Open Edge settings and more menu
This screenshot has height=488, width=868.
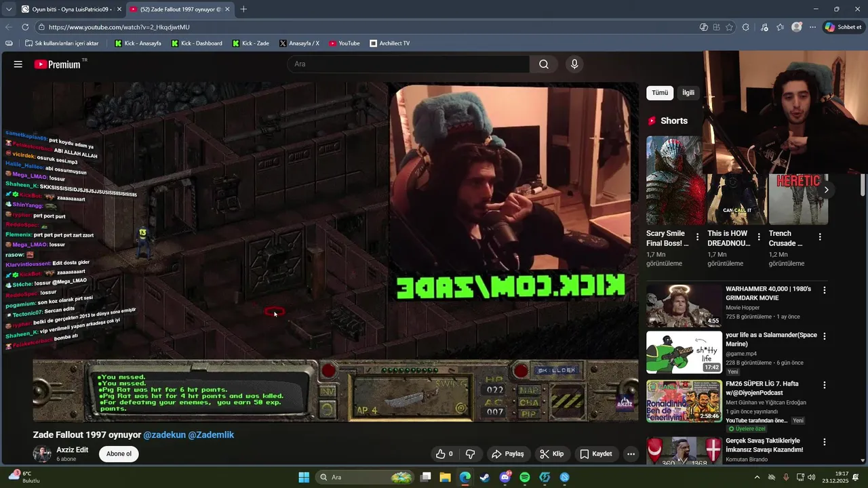(813, 27)
